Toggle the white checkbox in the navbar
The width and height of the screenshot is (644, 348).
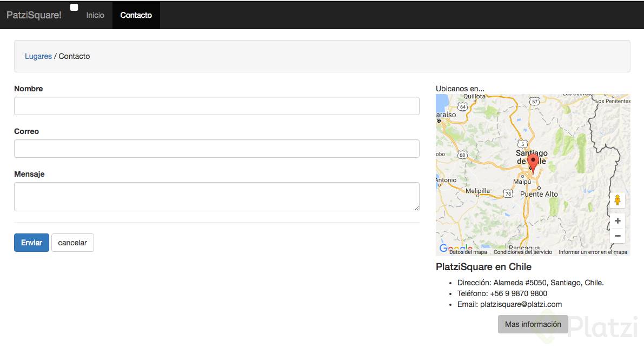tap(74, 7)
